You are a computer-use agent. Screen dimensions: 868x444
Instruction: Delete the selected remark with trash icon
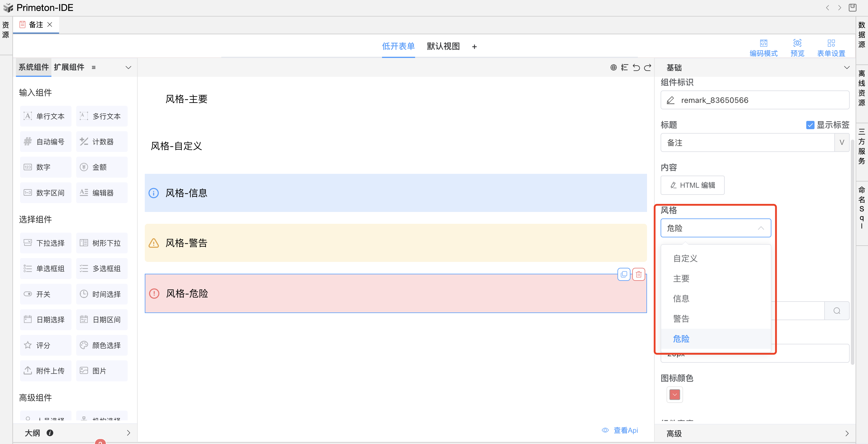pos(638,274)
